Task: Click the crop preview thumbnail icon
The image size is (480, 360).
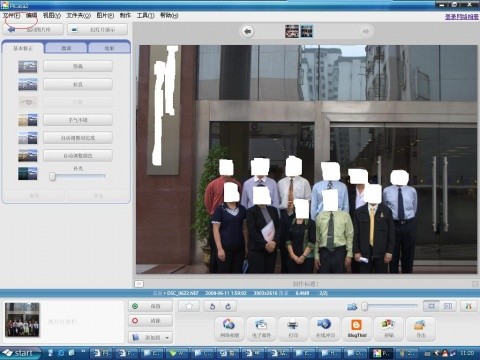Action: click(28, 67)
